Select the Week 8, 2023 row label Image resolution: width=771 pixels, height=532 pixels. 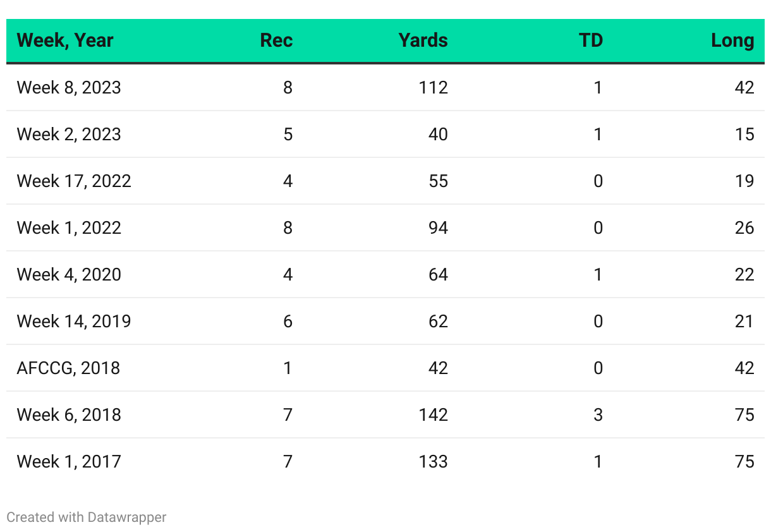pyautogui.click(x=69, y=87)
